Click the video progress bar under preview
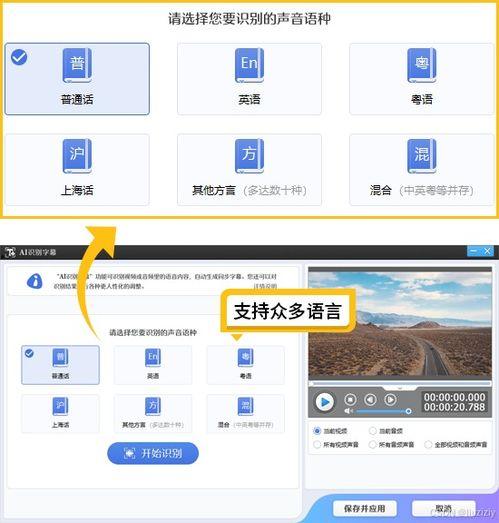This screenshot has width=499, height=523. (400, 384)
